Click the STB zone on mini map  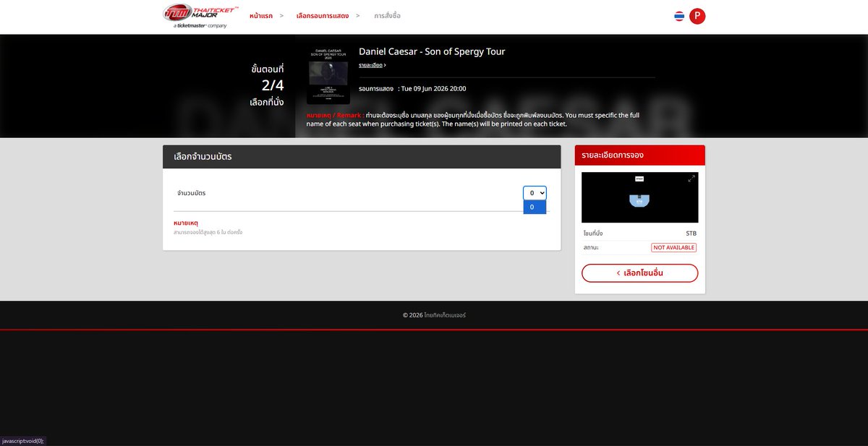pyautogui.click(x=639, y=200)
